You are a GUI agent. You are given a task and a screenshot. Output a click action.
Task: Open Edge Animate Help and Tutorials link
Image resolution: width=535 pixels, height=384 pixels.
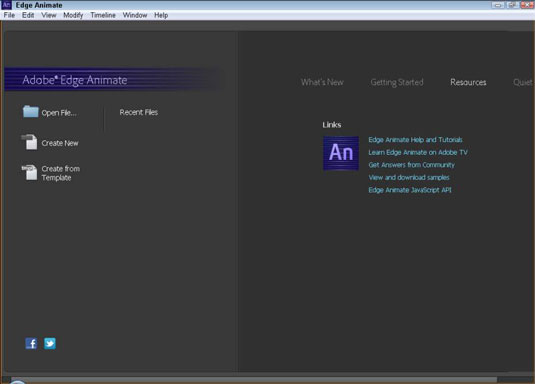click(415, 140)
